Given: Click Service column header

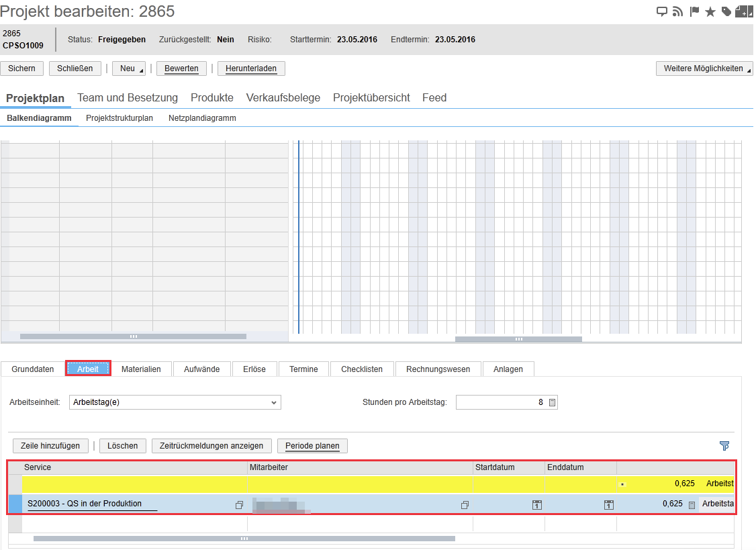Looking at the screenshot, I should point(134,467).
